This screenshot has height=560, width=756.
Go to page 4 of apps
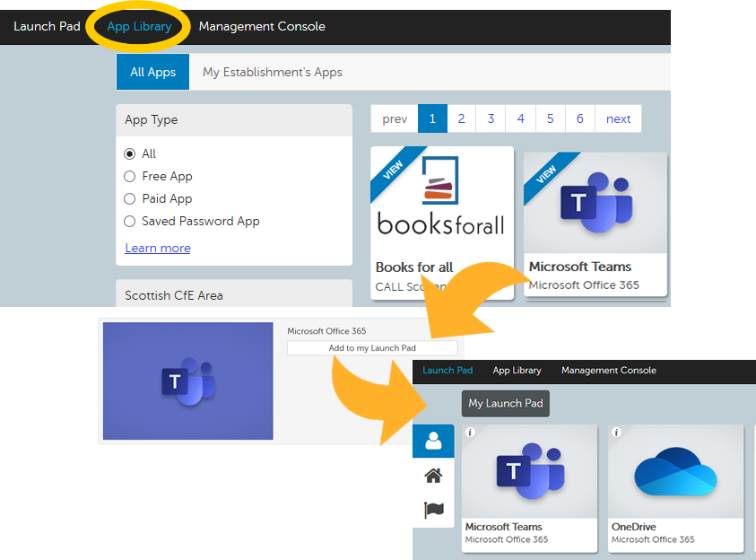[x=520, y=118]
